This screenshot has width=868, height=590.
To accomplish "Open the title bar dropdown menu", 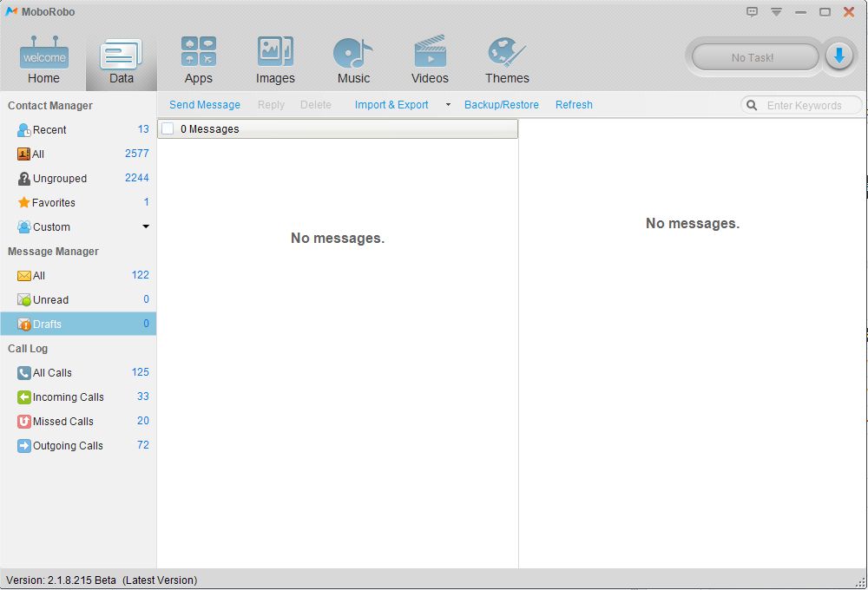I will pos(776,11).
